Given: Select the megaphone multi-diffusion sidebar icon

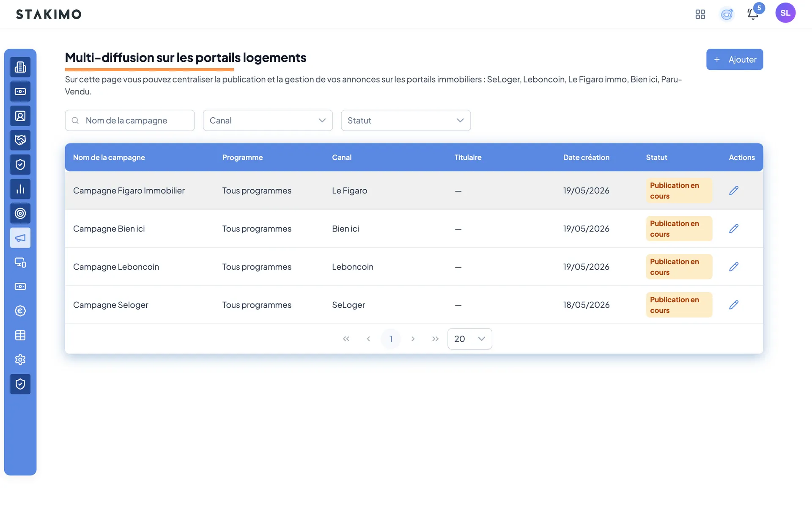Looking at the screenshot, I should [x=20, y=238].
